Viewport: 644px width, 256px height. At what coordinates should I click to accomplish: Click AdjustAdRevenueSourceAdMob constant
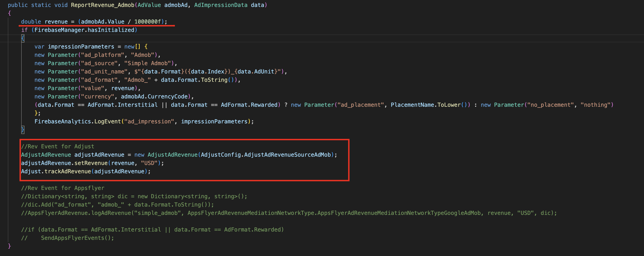287,155
